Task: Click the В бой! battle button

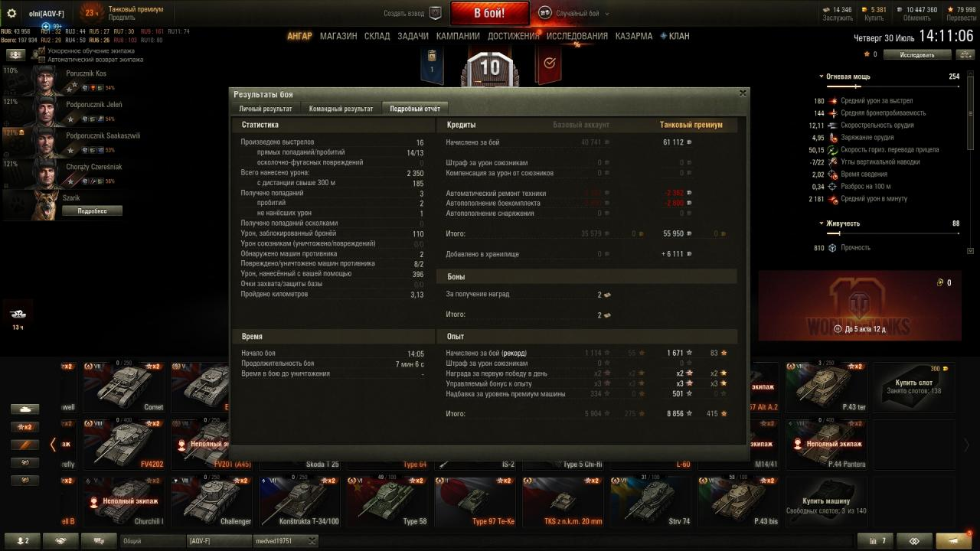Action: pos(489,13)
